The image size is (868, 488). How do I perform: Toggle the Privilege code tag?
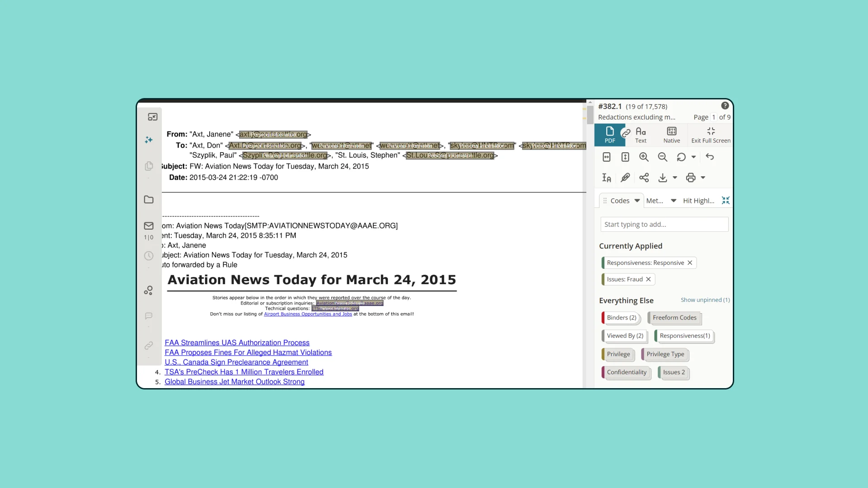click(x=618, y=354)
